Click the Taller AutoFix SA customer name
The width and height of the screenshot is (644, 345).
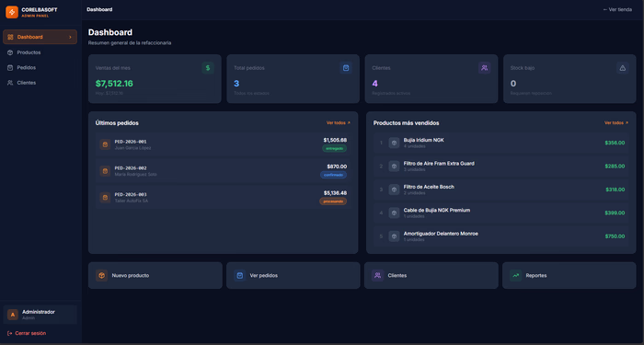tap(132, 201)
